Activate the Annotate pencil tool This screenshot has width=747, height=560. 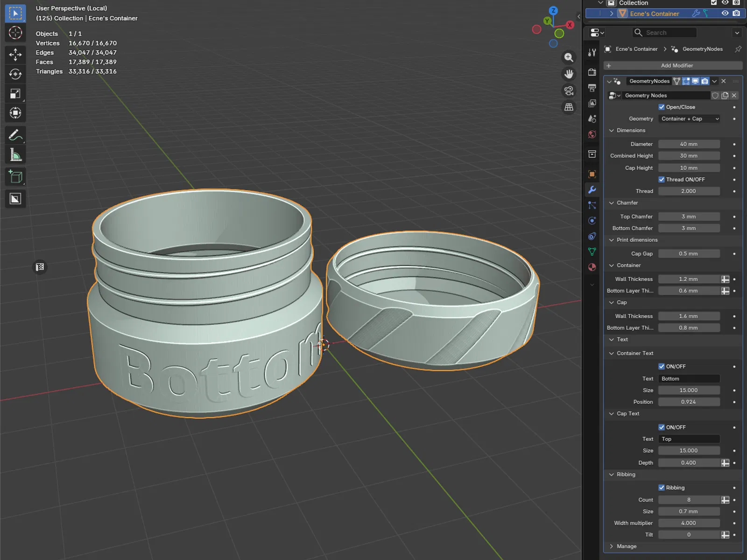tap(15, 135)
